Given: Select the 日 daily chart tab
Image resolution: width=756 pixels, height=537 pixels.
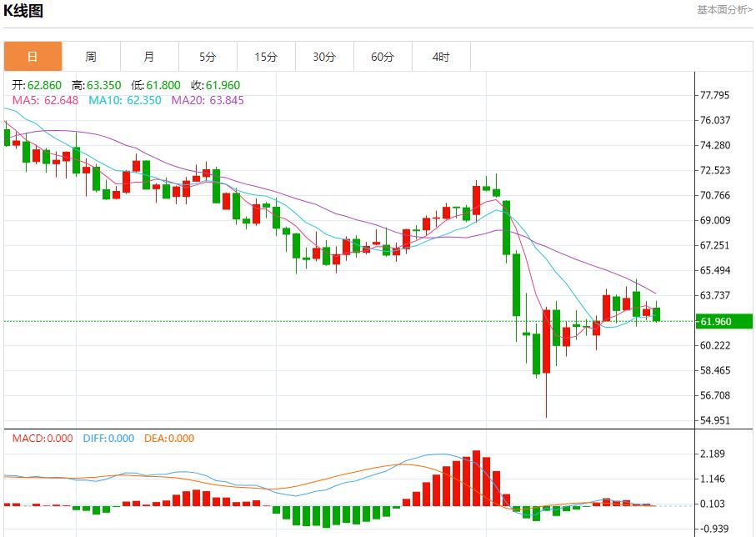Looking at the screenshot, I should pyautogui.click(x=33, y=57).
